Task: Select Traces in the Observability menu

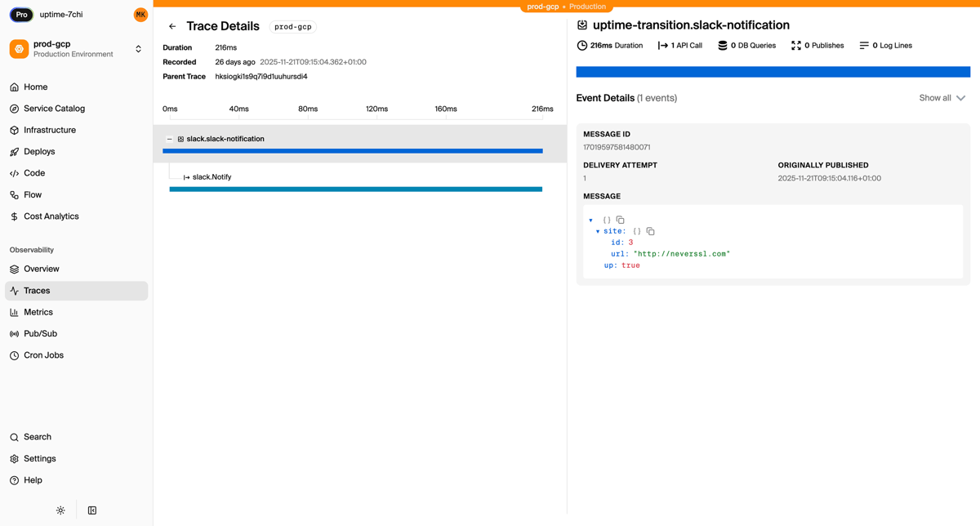Action: tap(35, 290)
